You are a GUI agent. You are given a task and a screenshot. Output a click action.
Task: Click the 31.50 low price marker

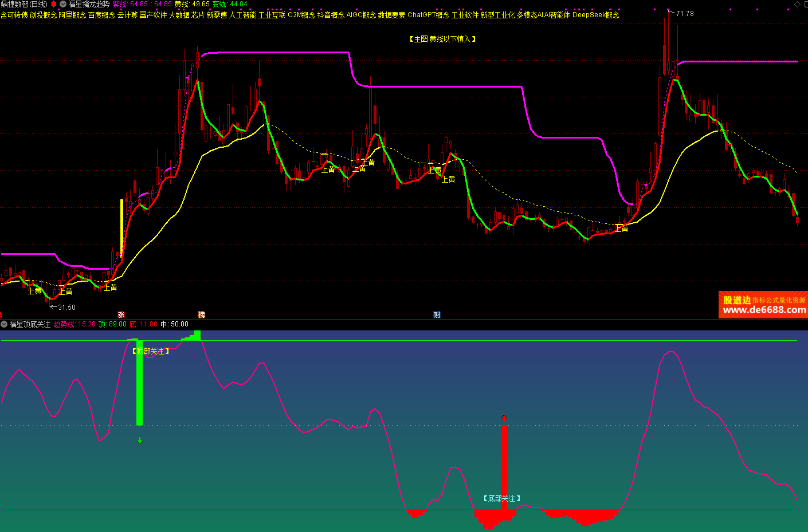tap(66, 308)
